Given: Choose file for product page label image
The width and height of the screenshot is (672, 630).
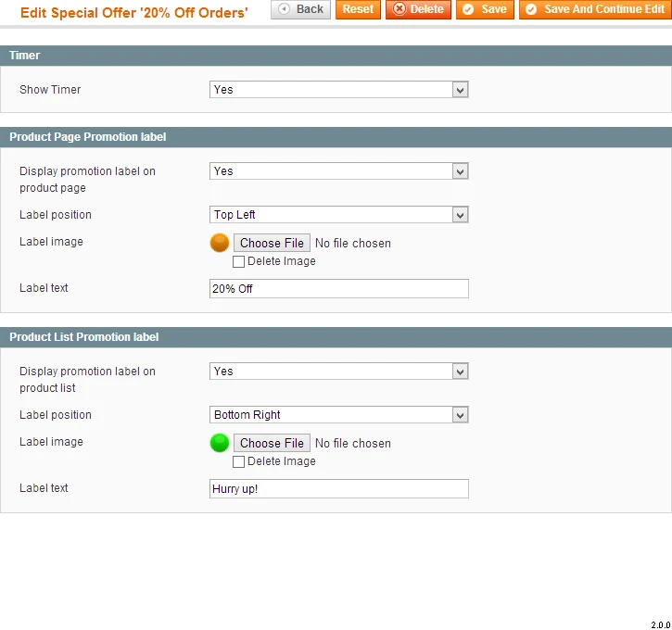Looking at the screenshot, I should click(272, 243).
